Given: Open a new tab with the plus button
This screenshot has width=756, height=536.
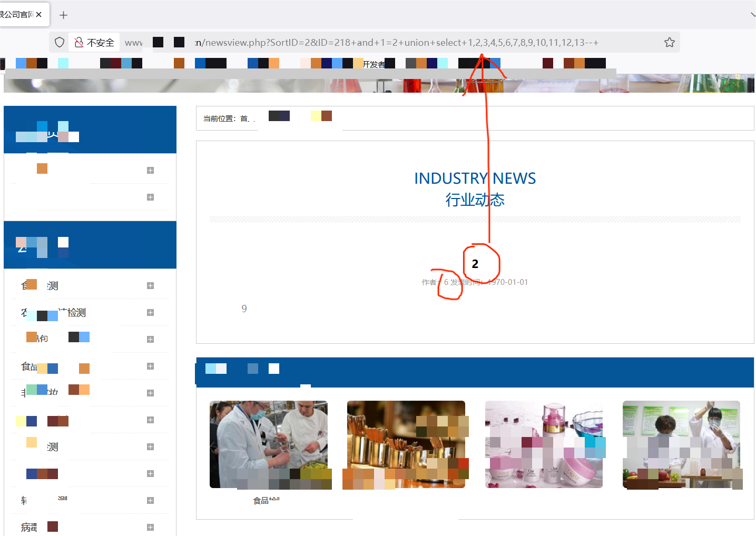Looking at the screenshot, I should (x=64, y=15).
